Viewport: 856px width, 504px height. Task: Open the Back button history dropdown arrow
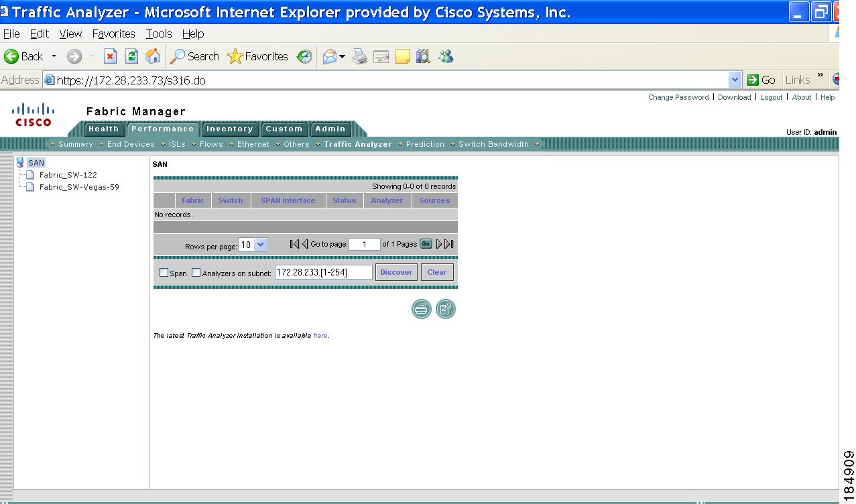tap(54, 57)
